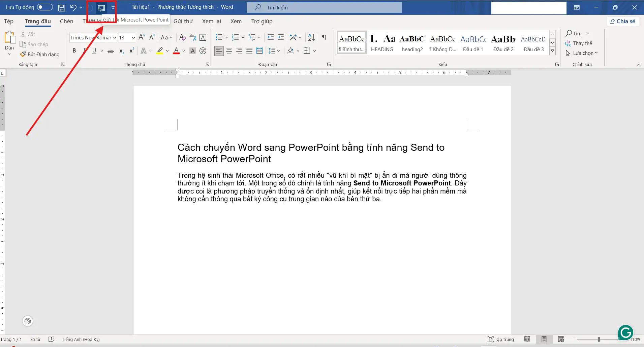Open the Grammarly icon in the corner
Screen dimensions: 644x347
tap(626, 333)
